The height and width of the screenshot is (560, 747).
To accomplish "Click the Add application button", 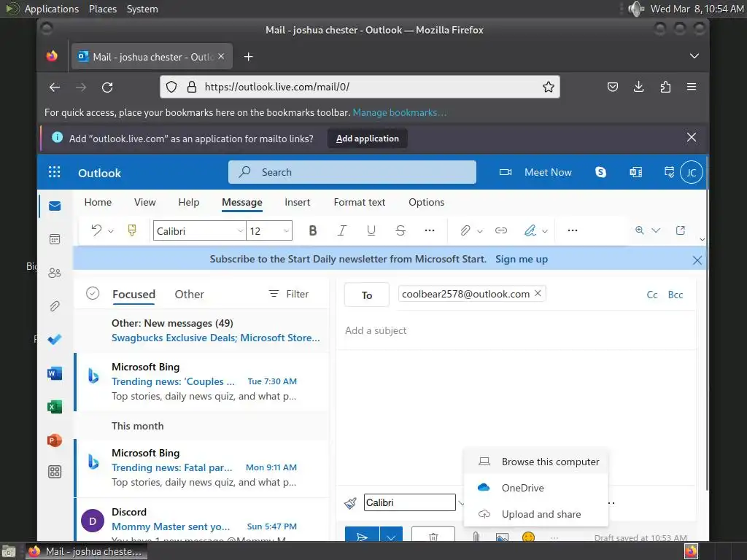I will [x=368, y=139].
